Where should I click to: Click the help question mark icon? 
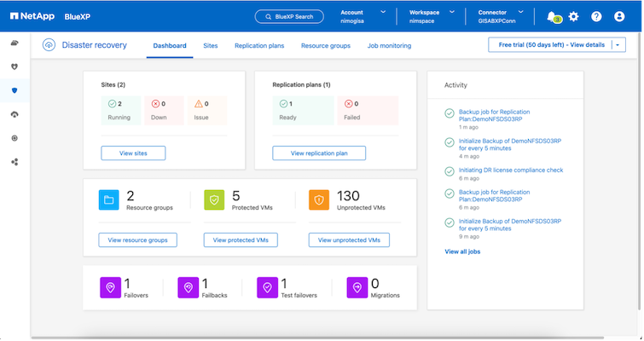[596, 16]
